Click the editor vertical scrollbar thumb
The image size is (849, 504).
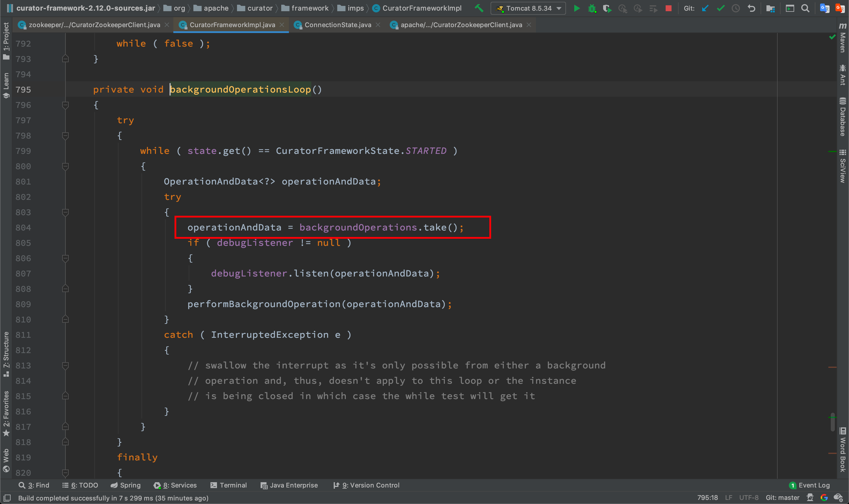pos(832,422)
